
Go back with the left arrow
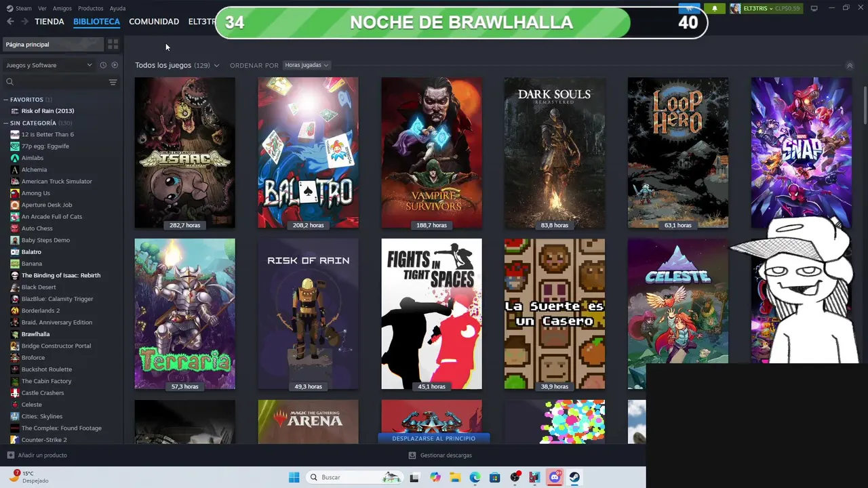point(10,22)
